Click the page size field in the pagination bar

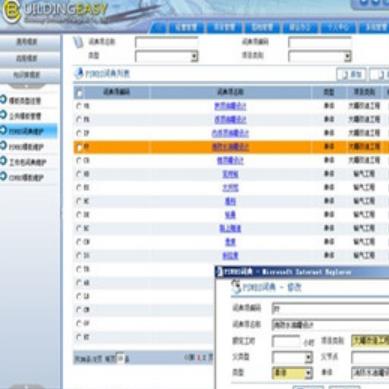click(120, 358)
